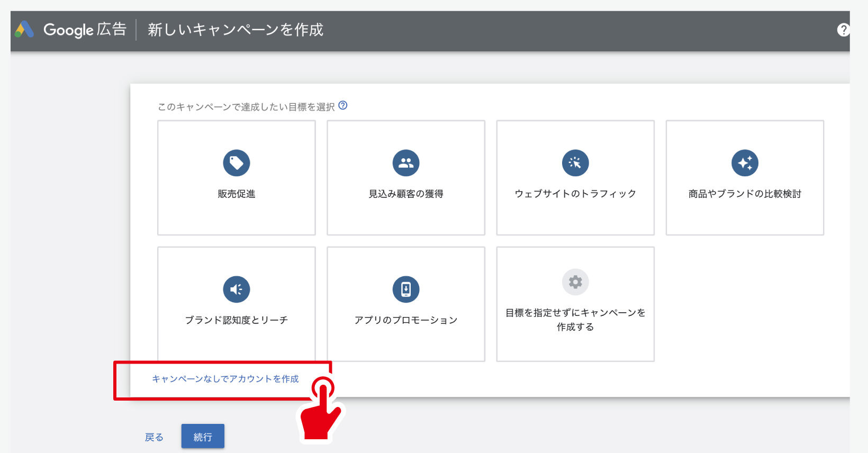Click the phone download icon for app promotion
The image size is (868, 453).
pyautogui.click(x=406, y=289)
